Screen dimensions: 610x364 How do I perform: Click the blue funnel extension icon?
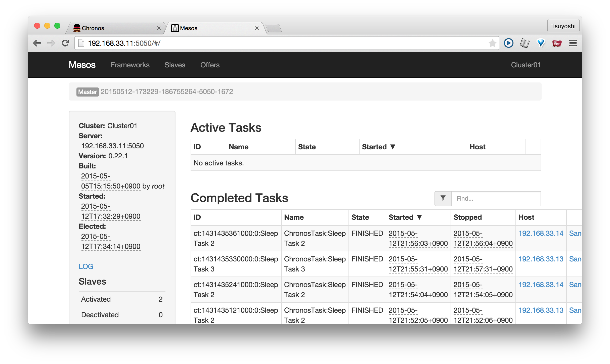point(541,43)
